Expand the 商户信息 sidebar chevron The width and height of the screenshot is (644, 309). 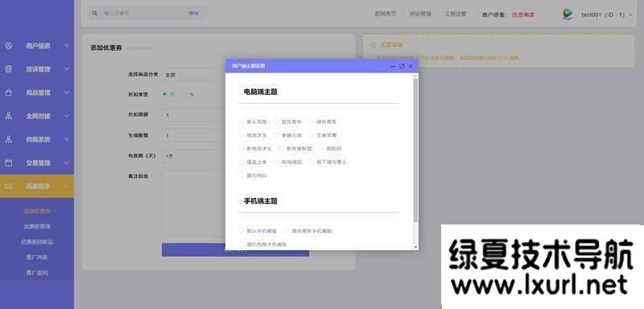coord(67,46)
